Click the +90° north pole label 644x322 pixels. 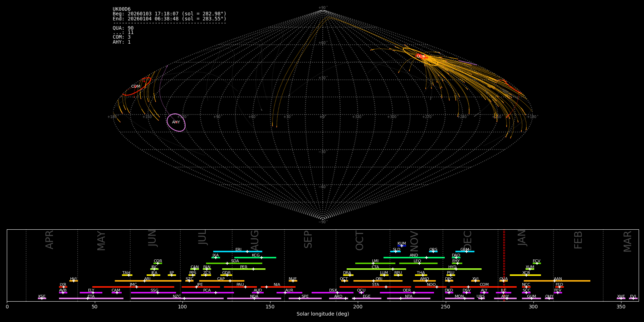click(322, 8)
